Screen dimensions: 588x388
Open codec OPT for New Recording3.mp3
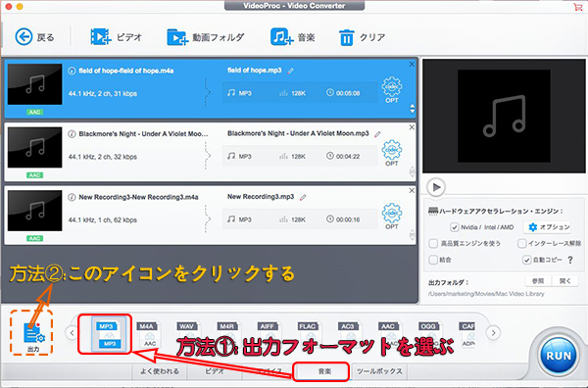click(x=392, y=216)
